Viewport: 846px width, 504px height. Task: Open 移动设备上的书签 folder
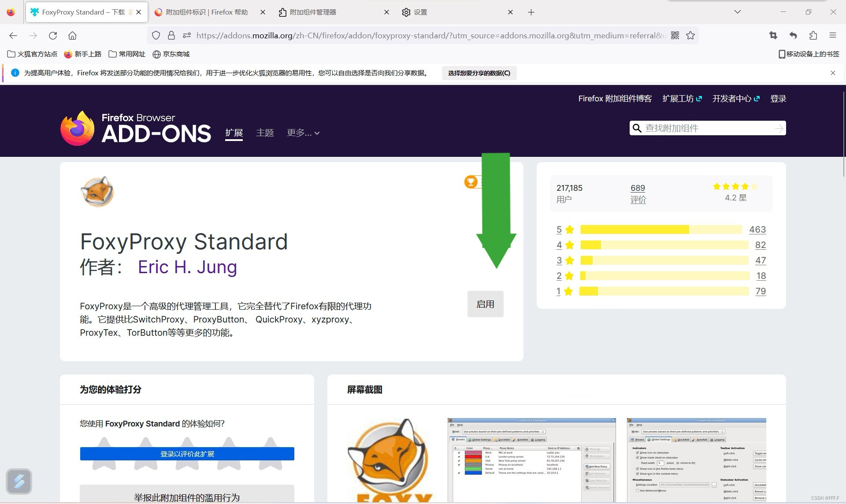809,54
